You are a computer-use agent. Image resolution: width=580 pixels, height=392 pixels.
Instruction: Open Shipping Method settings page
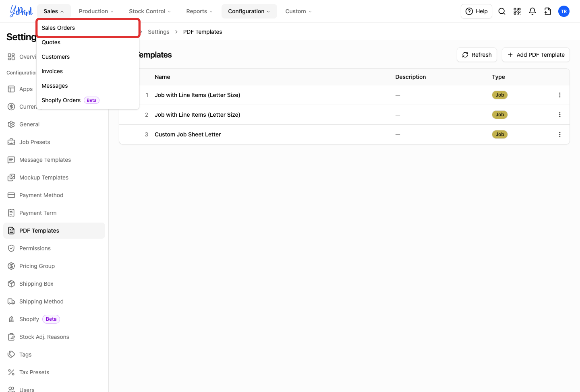tap(54, 301)
